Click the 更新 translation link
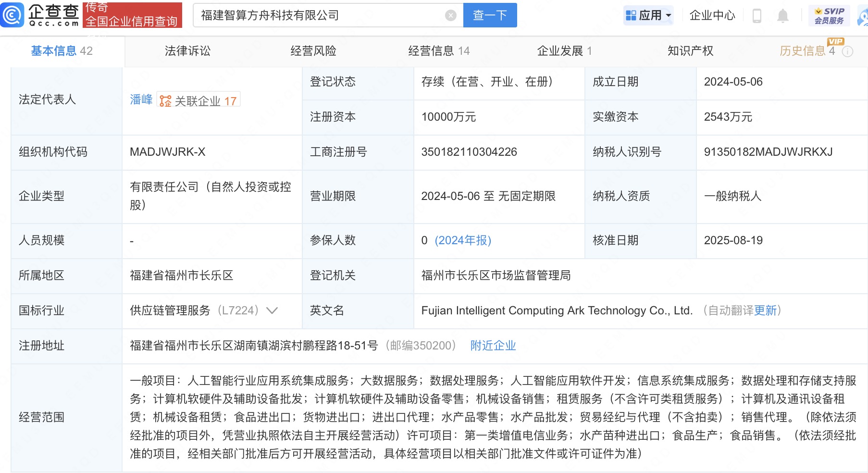 [x=766, y=311]
